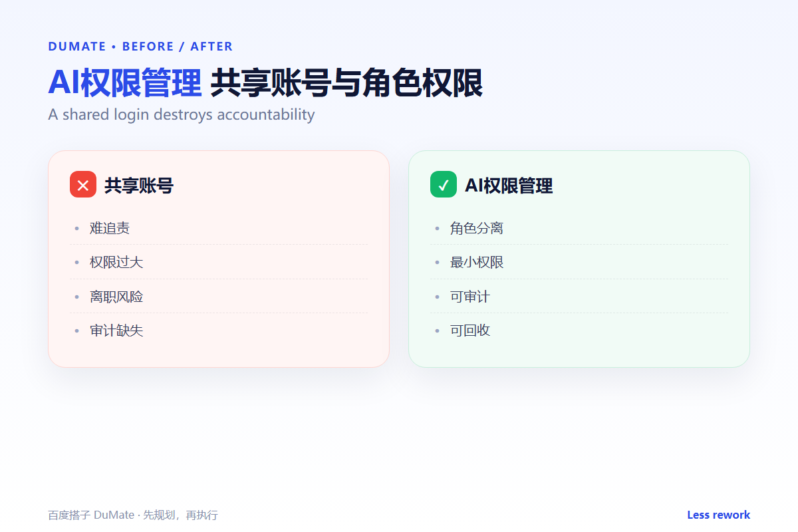Screen dimensions: 798x532
Task: Click footer text '百度搭子 DuMate · 先规划，再执行'
Action: tap(133, 515)
